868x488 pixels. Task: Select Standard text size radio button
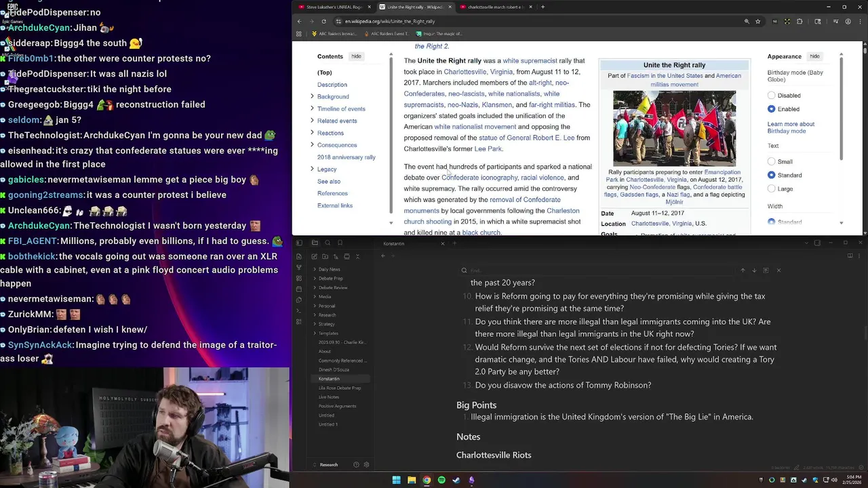(771, 175)
